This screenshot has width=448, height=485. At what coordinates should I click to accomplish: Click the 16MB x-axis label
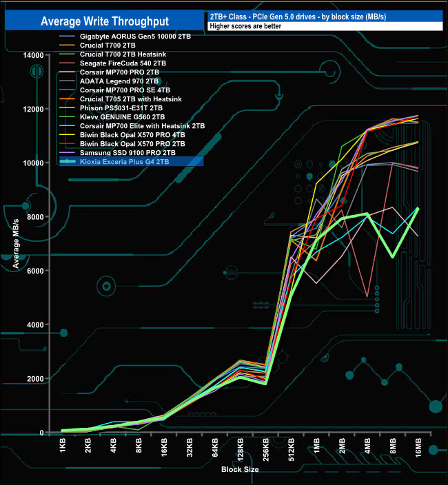pyautogui.click(x=418, y=447)
